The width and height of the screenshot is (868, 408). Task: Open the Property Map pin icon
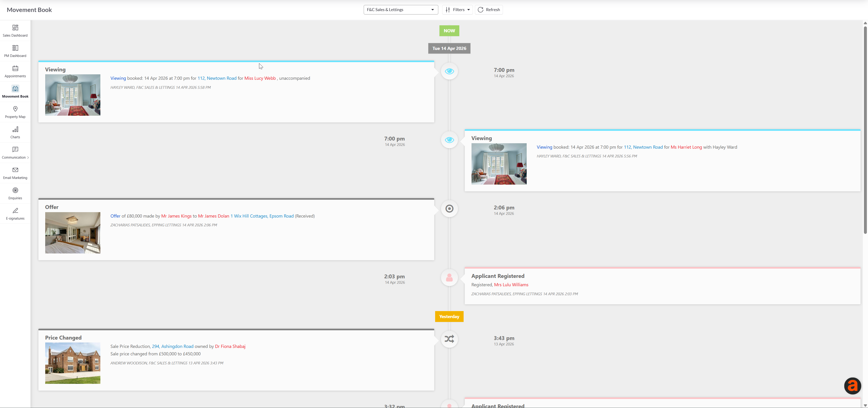tap(15, 109)
